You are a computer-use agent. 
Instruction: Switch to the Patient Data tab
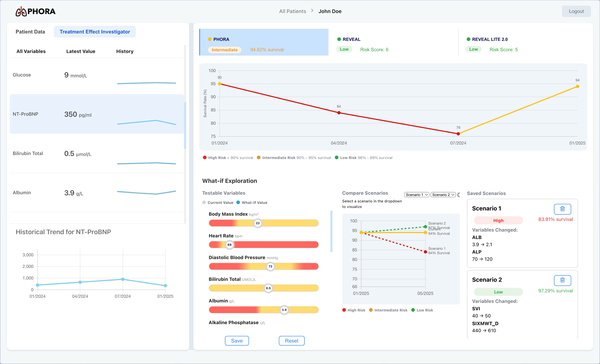pos(30,32)
